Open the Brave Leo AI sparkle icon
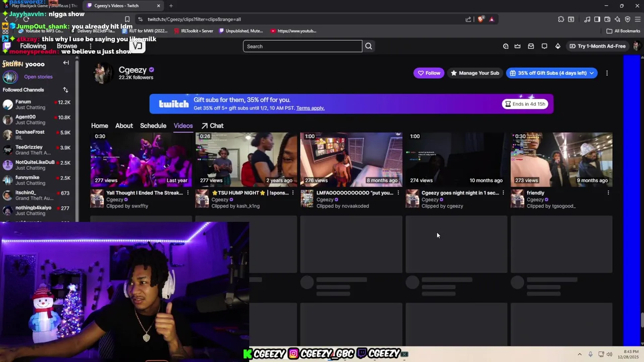Screen dimensions: 644x362 (617, 19)
